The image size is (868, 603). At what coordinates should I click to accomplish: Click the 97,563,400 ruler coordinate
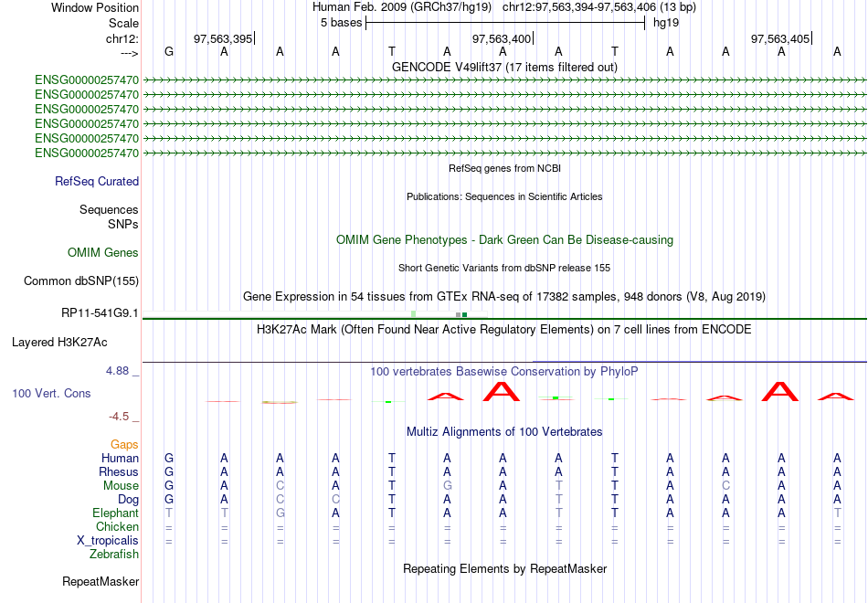[502, 38]
